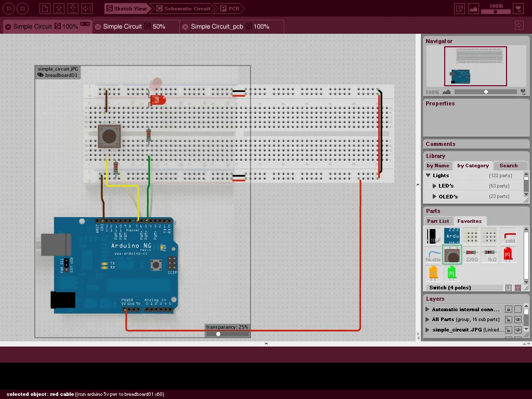Expand the All Parts layer group
The height and width of the screenshot is (399, 532).
(x=428, y=320)
